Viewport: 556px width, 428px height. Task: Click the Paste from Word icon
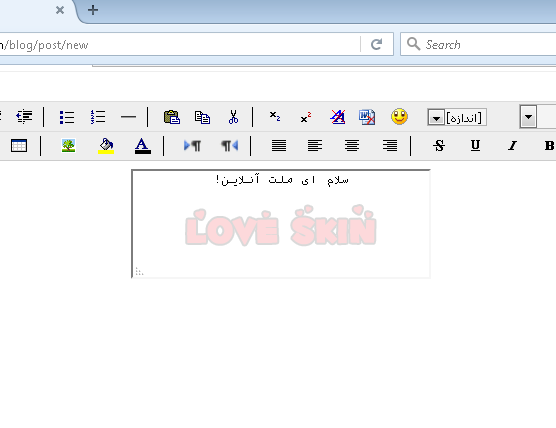[367, 117]
